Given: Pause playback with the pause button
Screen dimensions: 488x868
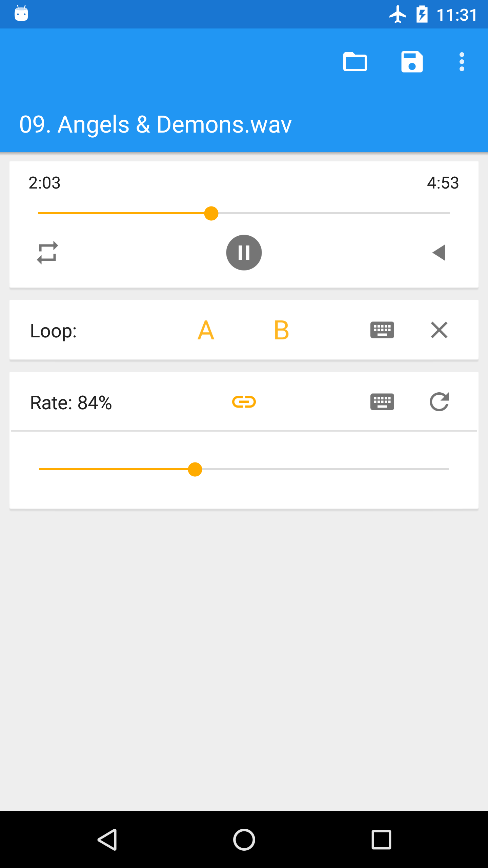Looking at the screenshot, I should click(244, 253).
